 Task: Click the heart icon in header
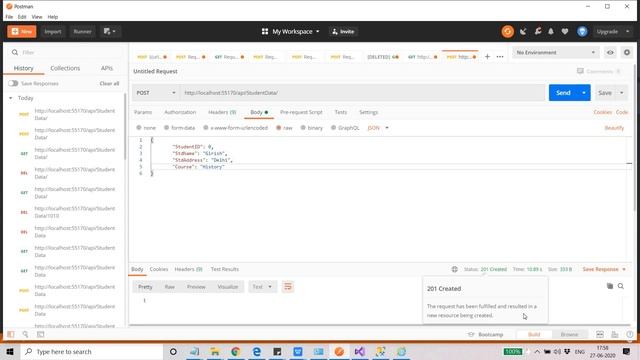[x=565, y=31]
